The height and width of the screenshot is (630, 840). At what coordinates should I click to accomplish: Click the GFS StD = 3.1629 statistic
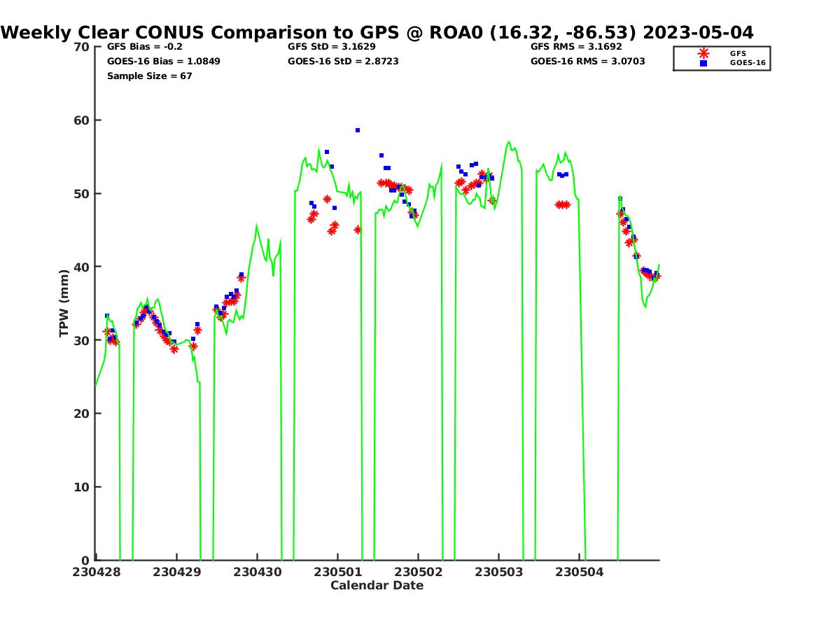(331, 47)
